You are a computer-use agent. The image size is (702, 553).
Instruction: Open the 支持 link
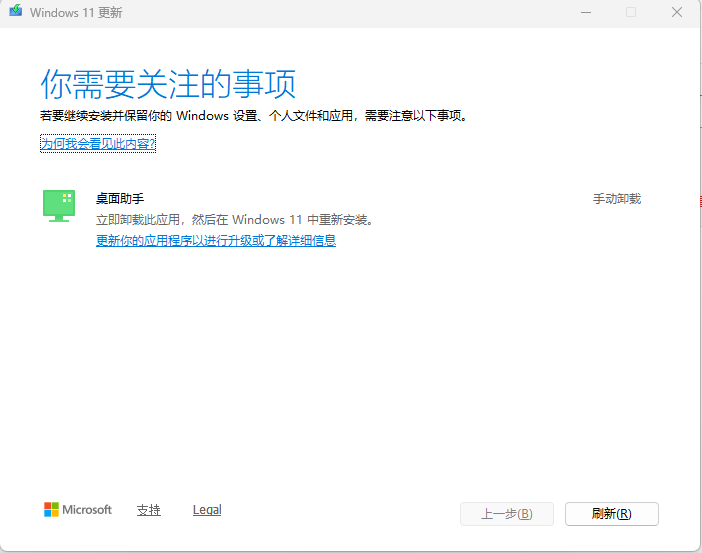(148, 510)
